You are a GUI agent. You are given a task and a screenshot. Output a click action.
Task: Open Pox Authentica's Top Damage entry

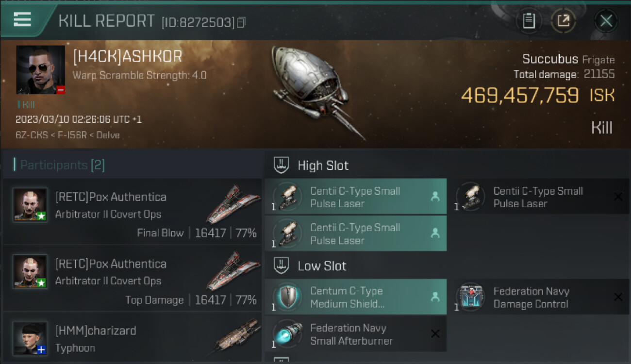coord(132,279)
